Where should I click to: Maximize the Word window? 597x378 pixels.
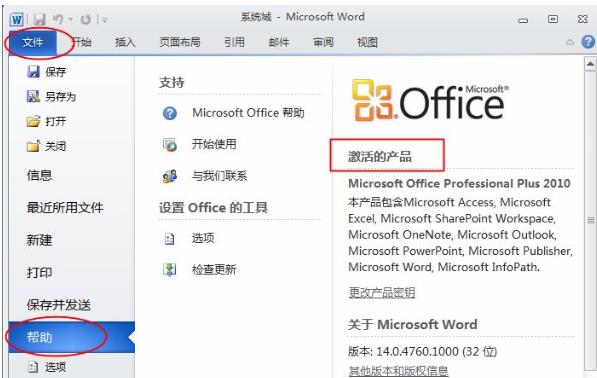click(x=553, y=19)
